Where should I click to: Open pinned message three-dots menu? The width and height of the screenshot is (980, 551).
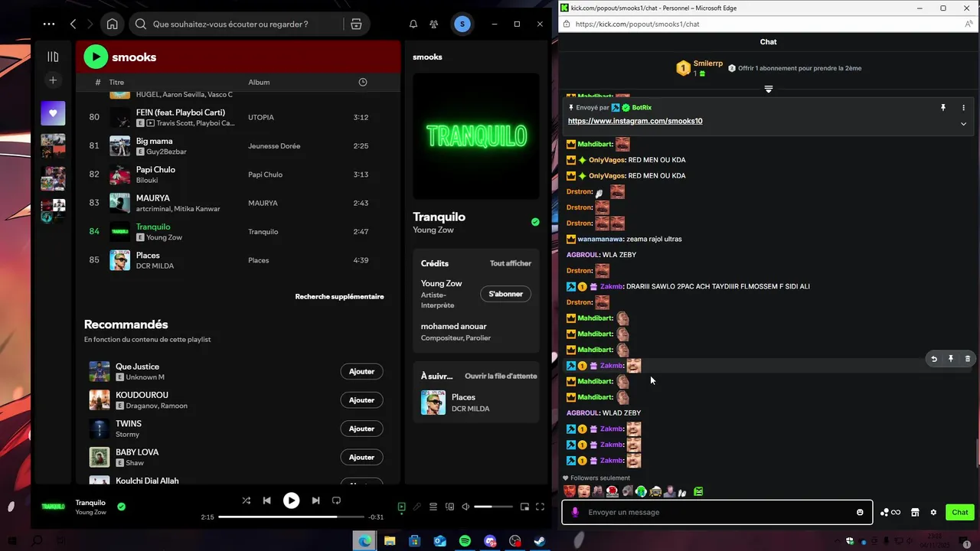pyautogui.click(x=963, y=108)
